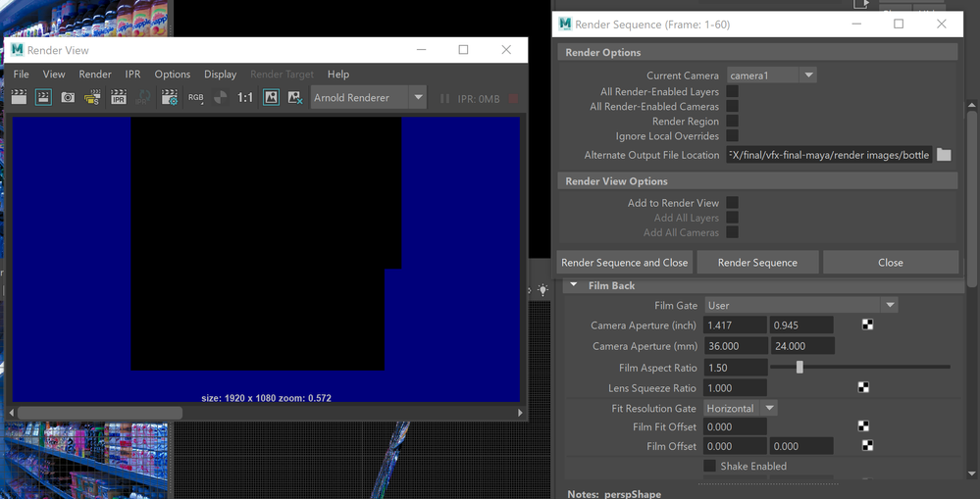
Task: Open the Fit Resolution Gate dropdown
Action: click(x=741, y=409)
